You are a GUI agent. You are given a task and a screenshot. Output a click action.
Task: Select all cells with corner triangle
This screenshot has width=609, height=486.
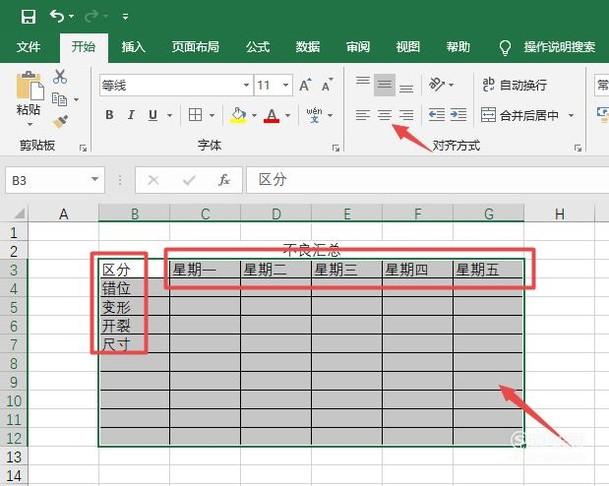click(x=19, y=213)
